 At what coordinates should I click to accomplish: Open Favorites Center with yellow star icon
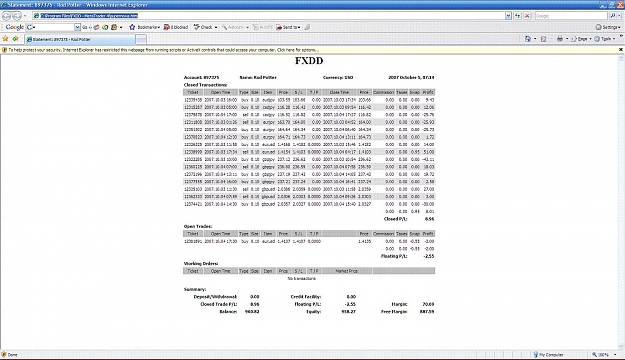point(6,39)
